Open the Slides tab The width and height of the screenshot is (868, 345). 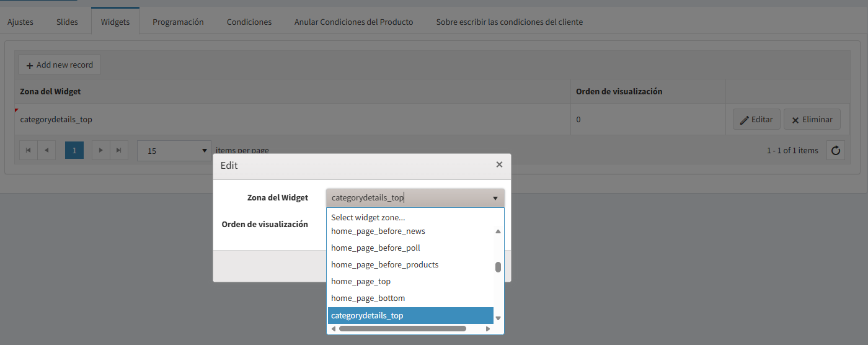point(67,22)
